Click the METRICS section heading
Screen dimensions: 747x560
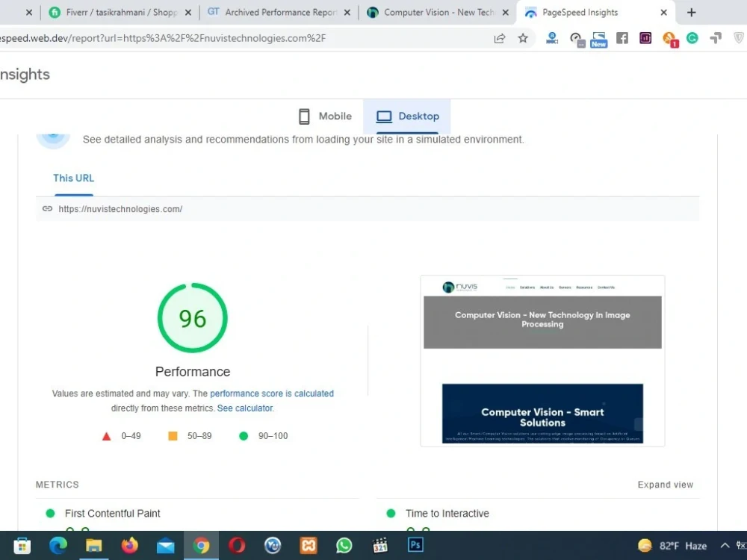58,485
